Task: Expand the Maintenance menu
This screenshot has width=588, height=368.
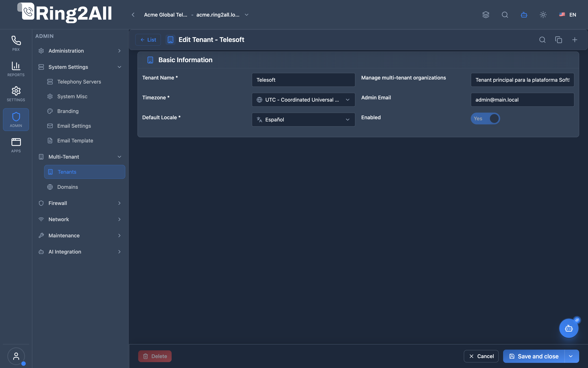Action: tap(80, 235)
